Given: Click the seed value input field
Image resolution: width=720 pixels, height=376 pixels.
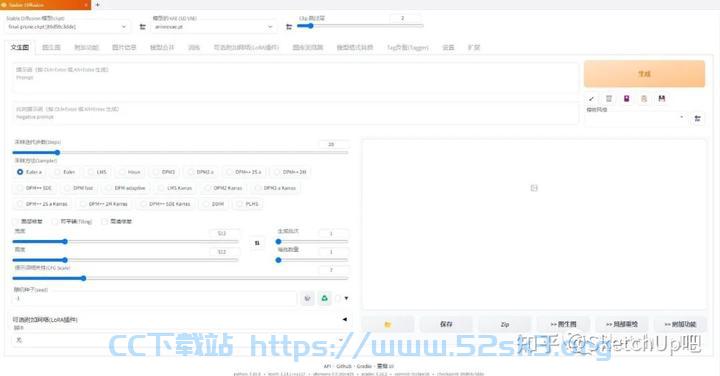Looking at the screenshot, I should pos(155,298).
